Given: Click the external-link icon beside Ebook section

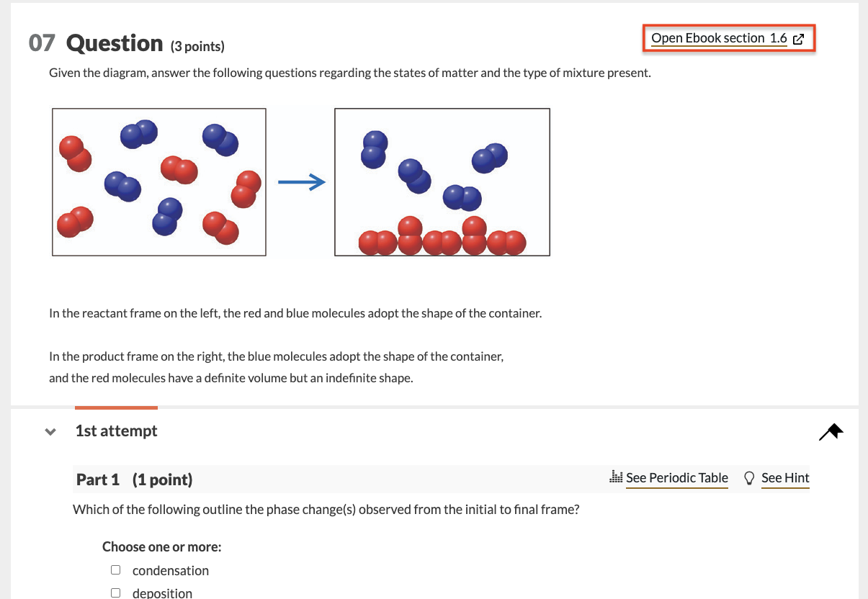Looking at the screenshot, I should click(798, 39).
